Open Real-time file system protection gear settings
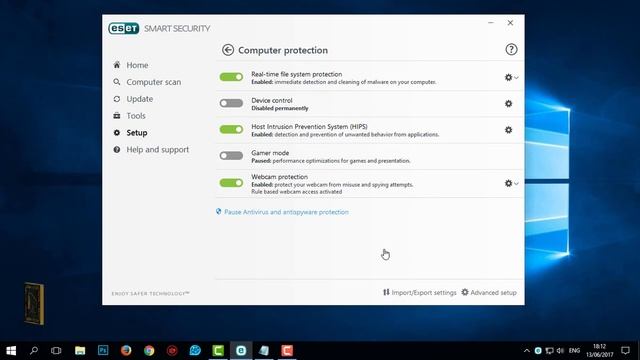Screen dimensions: 640x360 point(508,77)
